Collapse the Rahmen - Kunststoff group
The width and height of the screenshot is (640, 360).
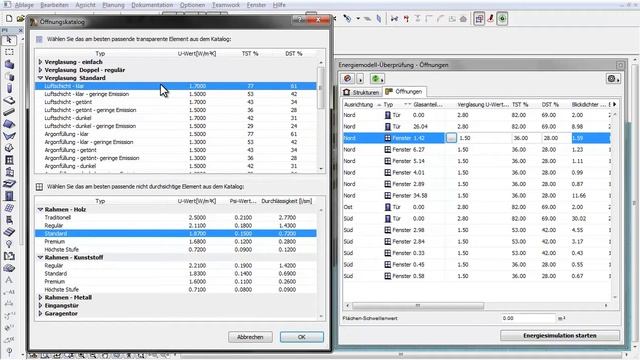click(40, 258)
